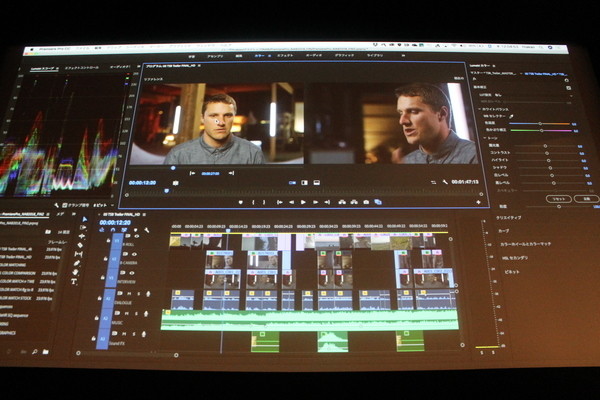Choose vertical split comparison layout
The height and width of the screenshot is (400, 600).
305,183
